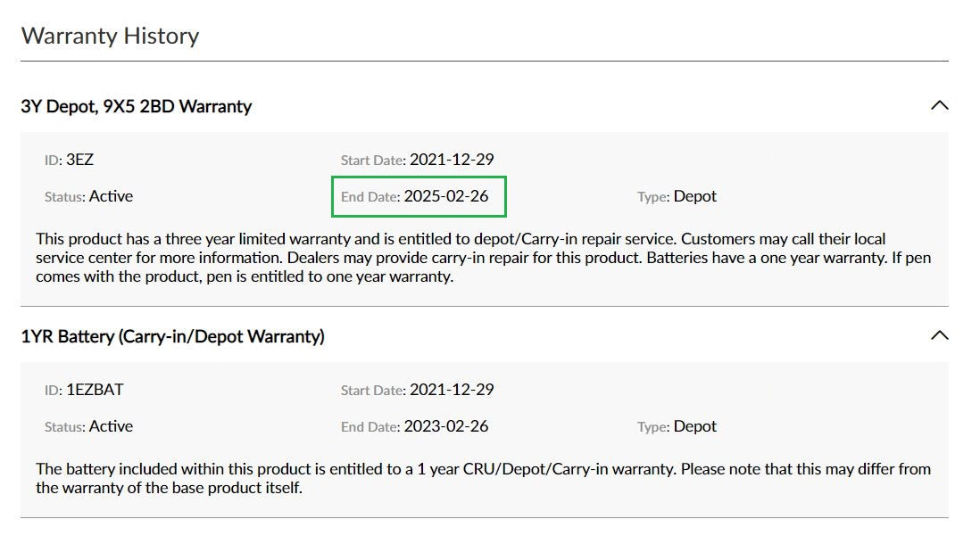The image size is (980, 544).
Task: Click the 'End Date:' label in battery warranty
Action: (x=370, y=427)
